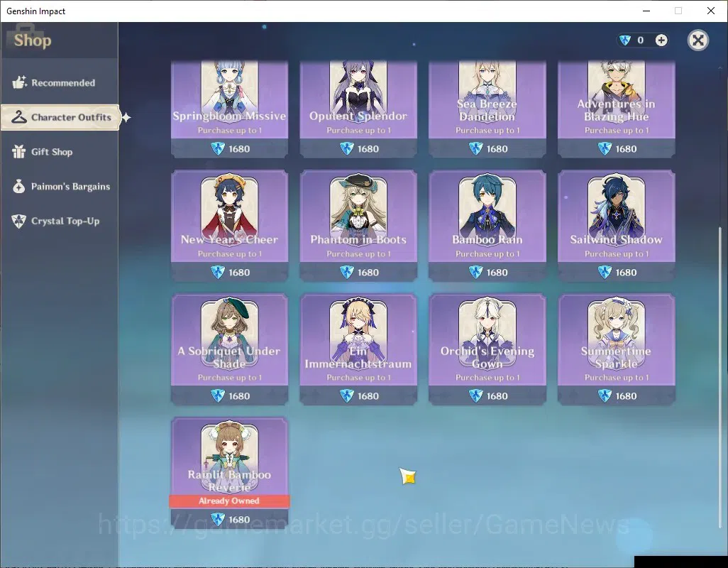Click the crystal icon beside Crystal Top-Up
This screenshot has width=728, height=568.
19,221
